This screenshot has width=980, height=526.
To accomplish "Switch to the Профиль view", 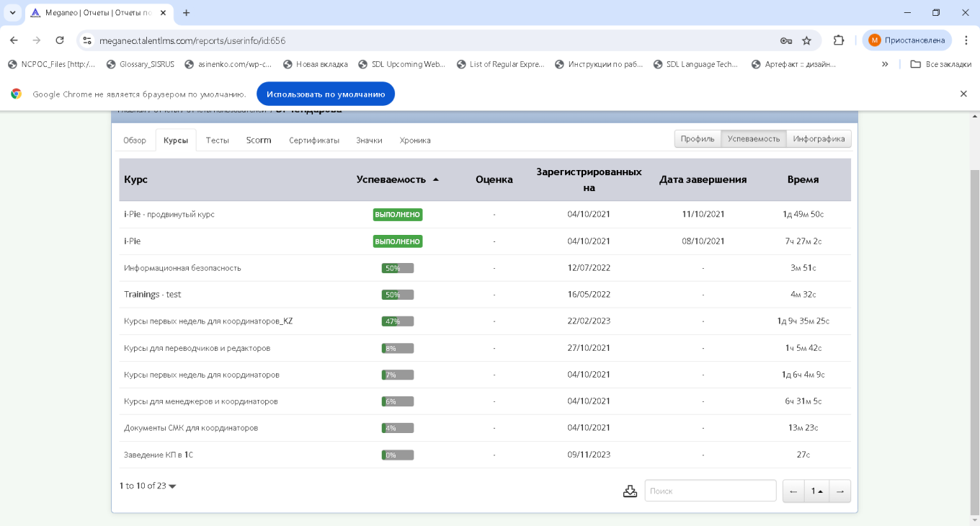I will pos(698,139).
